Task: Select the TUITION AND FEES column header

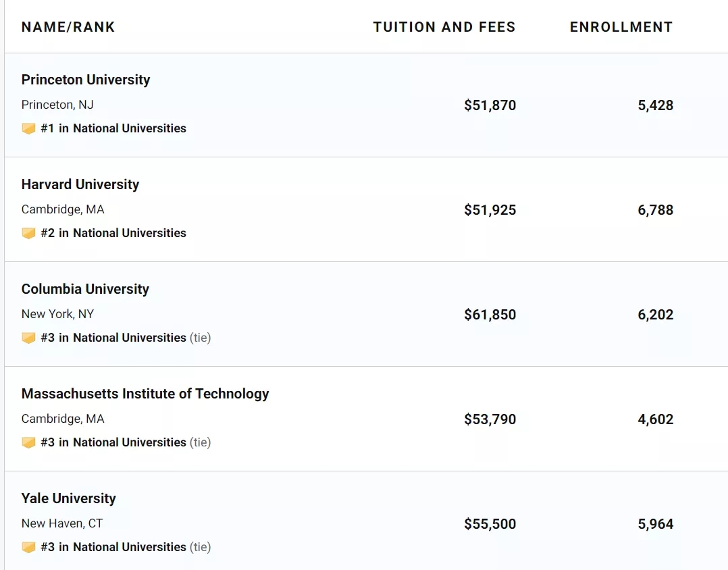Action: click(x=444, y=27)
